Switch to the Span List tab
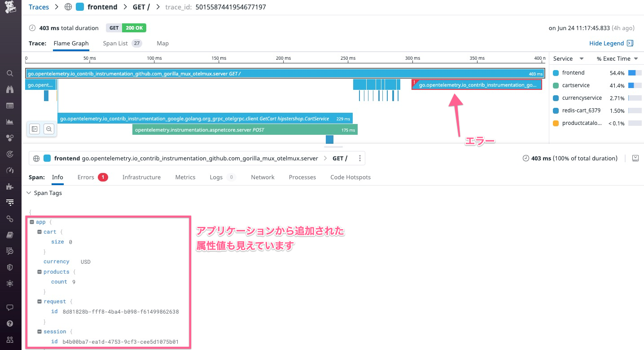Screen dimensions: 644x350 pos(123,43)
